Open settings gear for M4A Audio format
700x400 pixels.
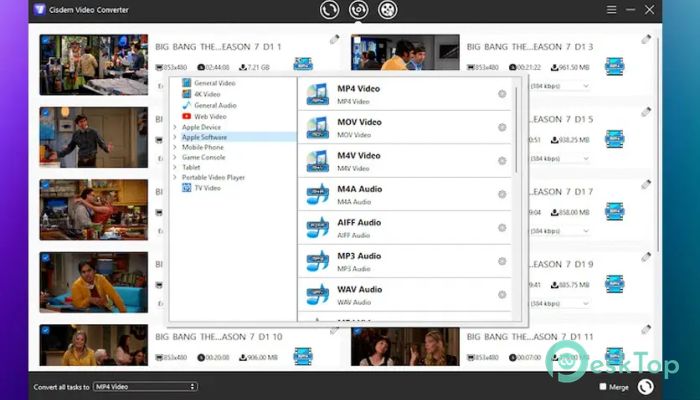502,194
